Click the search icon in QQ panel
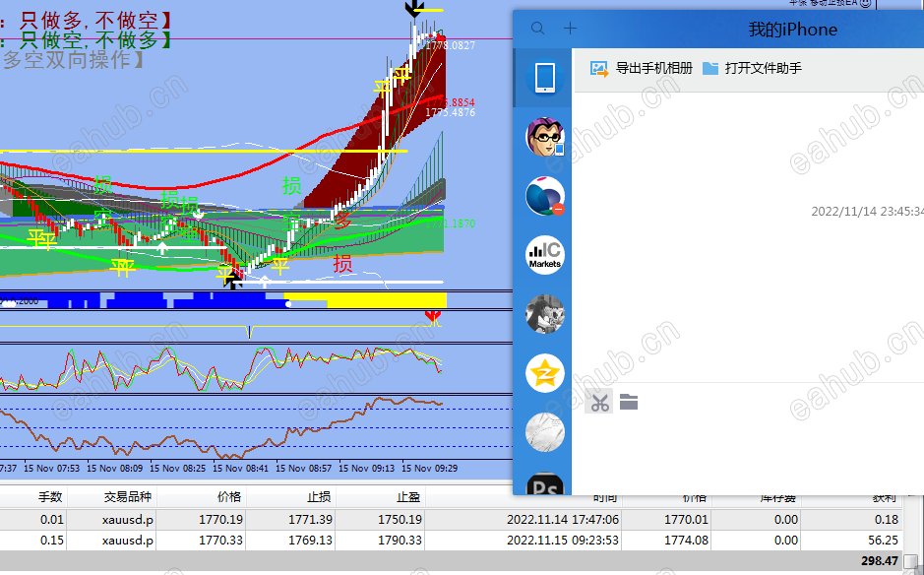Screen dimensions: 924x575 [537, 29]
